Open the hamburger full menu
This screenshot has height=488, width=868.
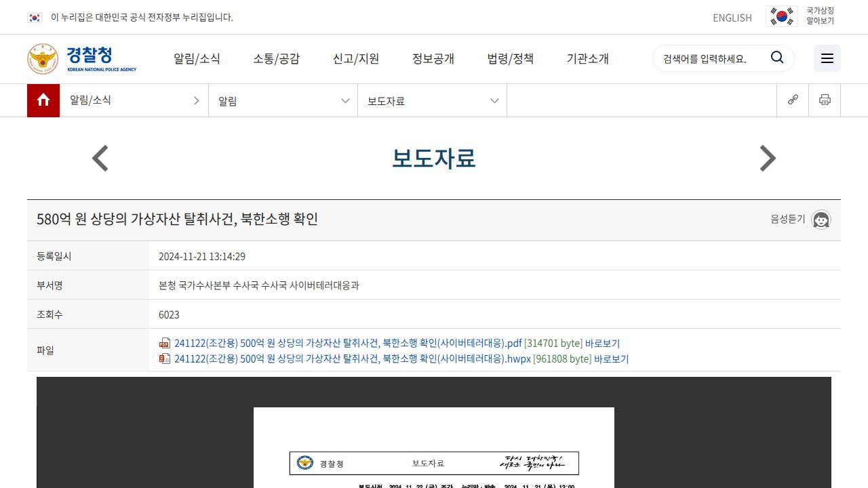click(827, 58)
